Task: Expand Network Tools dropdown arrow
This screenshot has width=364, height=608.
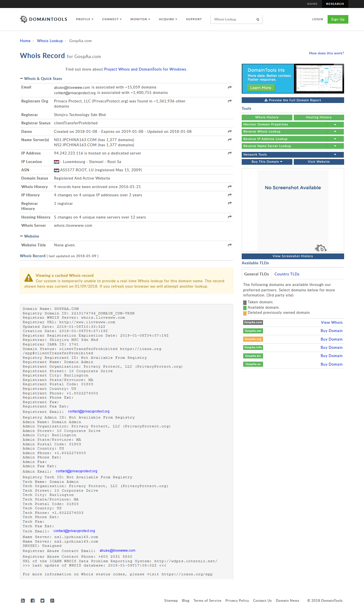Action: 335,154
